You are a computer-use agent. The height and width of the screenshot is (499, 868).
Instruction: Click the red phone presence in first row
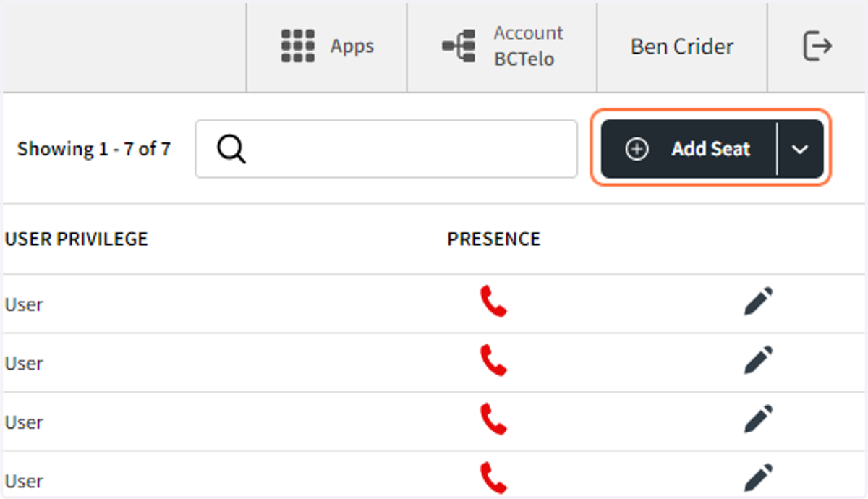click(x=493, y=302)
